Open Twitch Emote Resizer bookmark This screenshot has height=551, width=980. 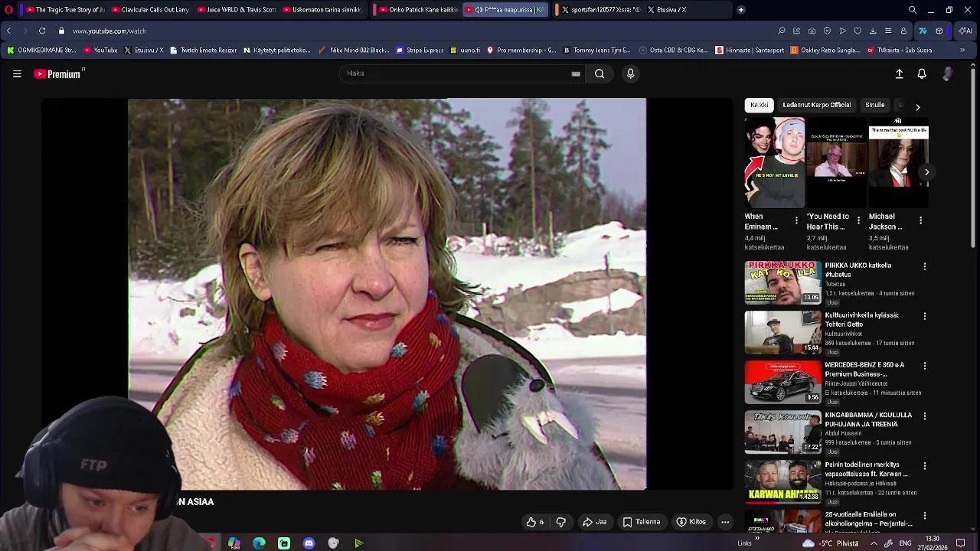[202, 51]
